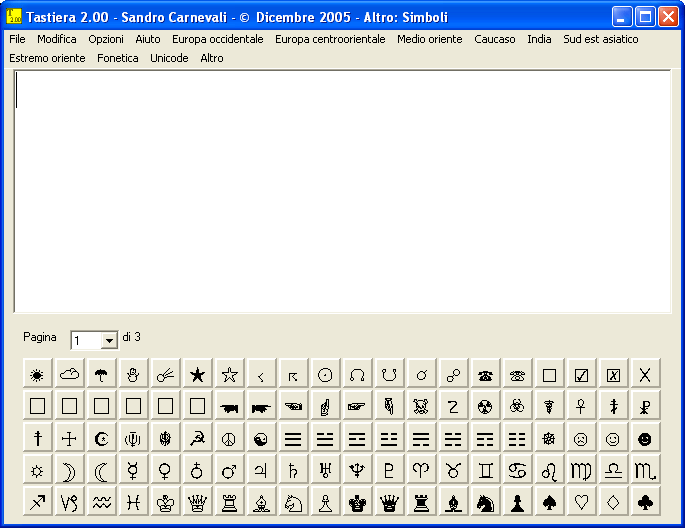Insert the Leo zodiac symbol
Viewport: 685px width, 528px height.
[x=549, y=469]
